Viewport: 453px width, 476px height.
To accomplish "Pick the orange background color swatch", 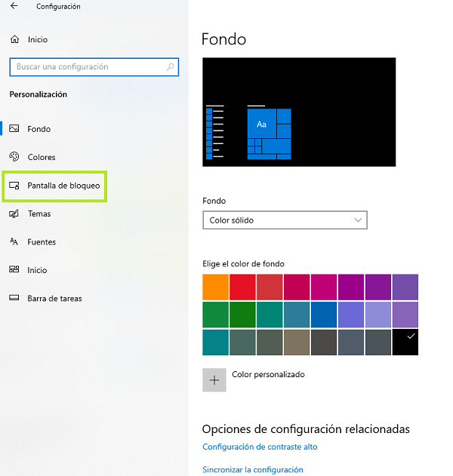I will tap(215, 287).
